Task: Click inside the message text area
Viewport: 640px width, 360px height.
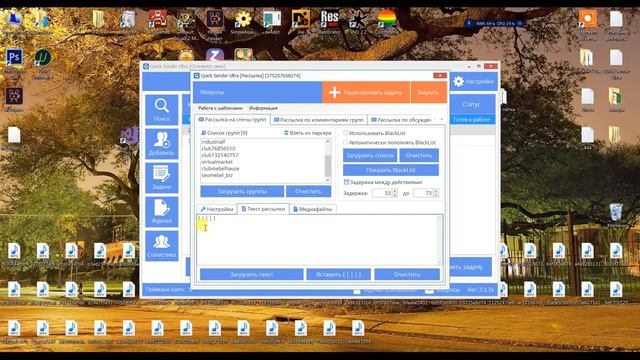Action: coord(317,240)
